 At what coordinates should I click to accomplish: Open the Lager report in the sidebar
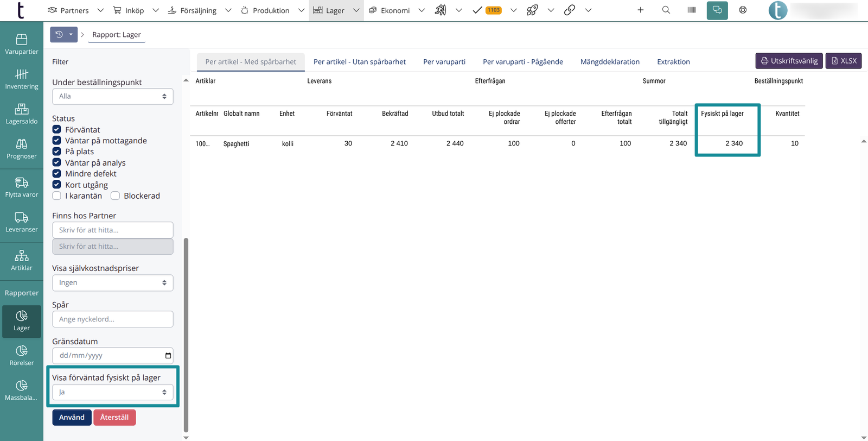click(x=22, y=321)
